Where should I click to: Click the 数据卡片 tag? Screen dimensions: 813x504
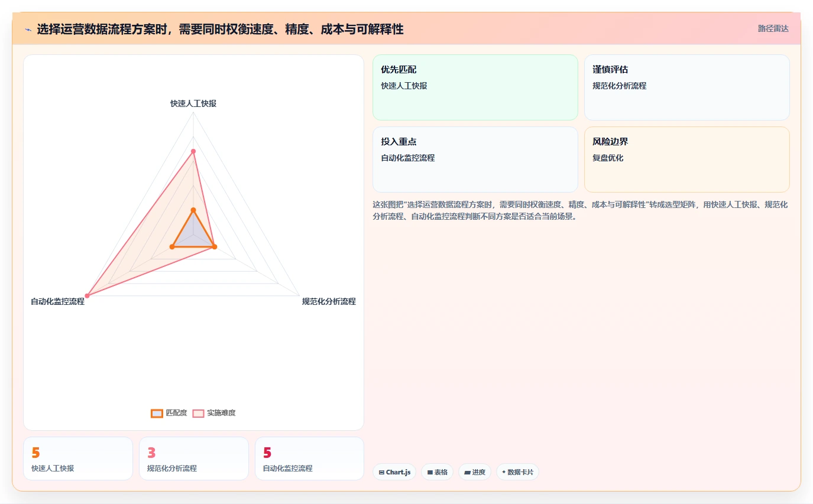(517, 472)
